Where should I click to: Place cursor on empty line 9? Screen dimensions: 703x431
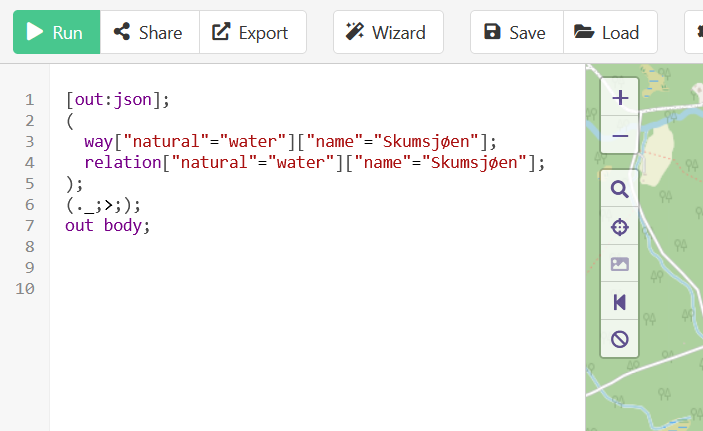point(314,267)
